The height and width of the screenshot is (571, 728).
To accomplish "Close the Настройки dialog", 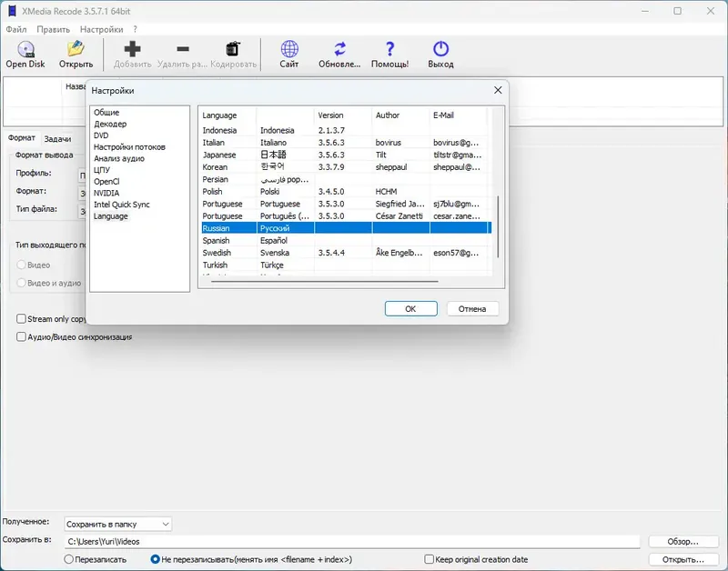I will tap(498, 90).
